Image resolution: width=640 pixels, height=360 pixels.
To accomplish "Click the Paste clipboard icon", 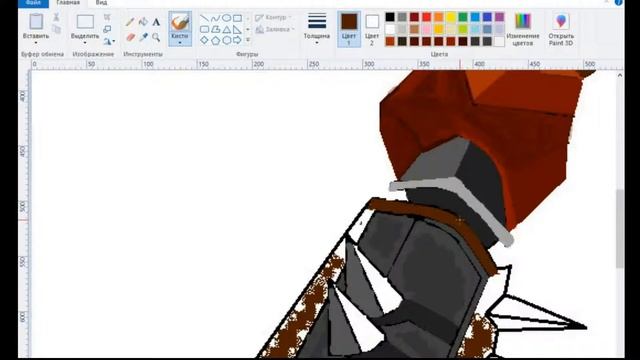I will (x=36, y=21).
